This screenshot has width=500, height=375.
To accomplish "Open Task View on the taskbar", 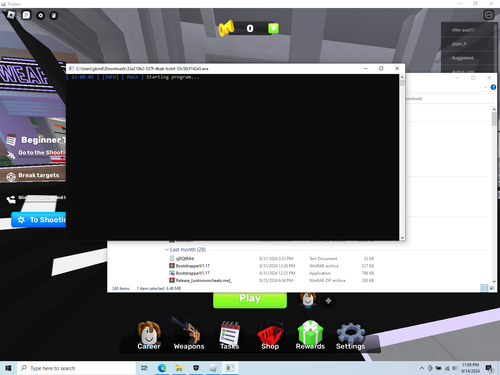I will (144, 368).
